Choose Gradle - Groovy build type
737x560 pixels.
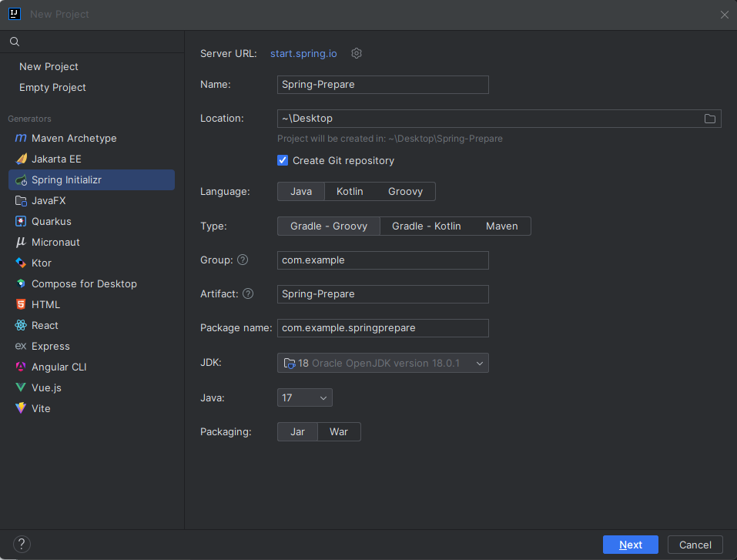click(329, 226)
